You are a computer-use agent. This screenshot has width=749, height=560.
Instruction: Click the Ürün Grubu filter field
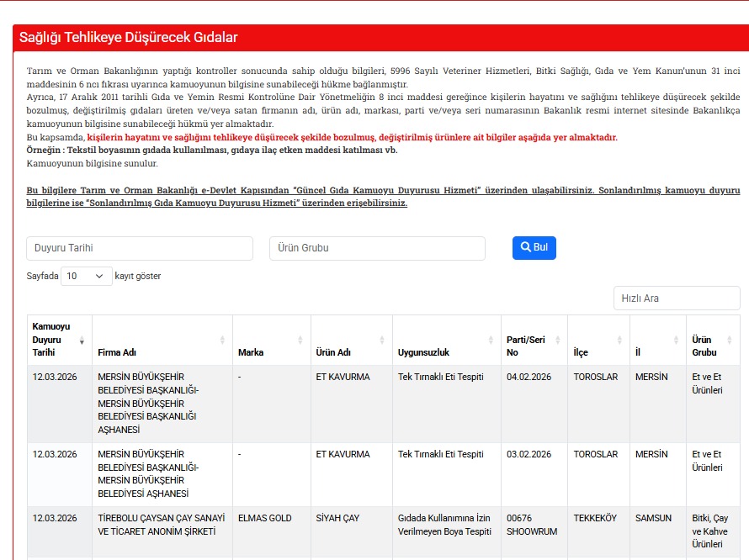[377, 248]
